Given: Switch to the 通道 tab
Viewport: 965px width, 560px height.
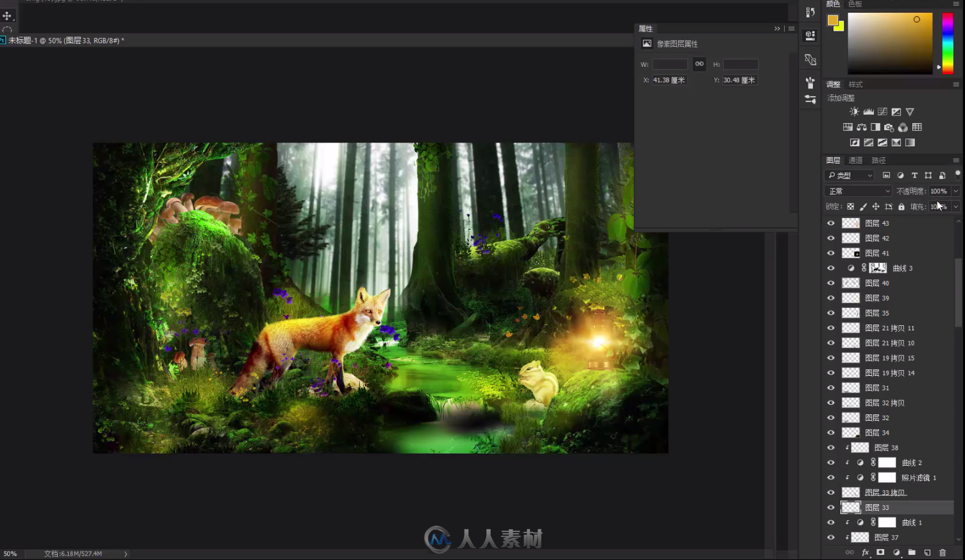Looking at the screenshot, I should tap(856, 160).
